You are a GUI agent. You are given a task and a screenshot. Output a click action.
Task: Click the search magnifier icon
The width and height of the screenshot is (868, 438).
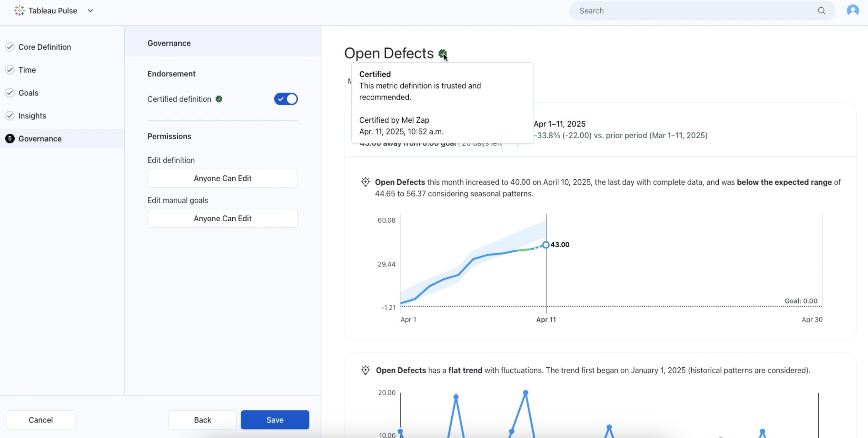point(821,11)
